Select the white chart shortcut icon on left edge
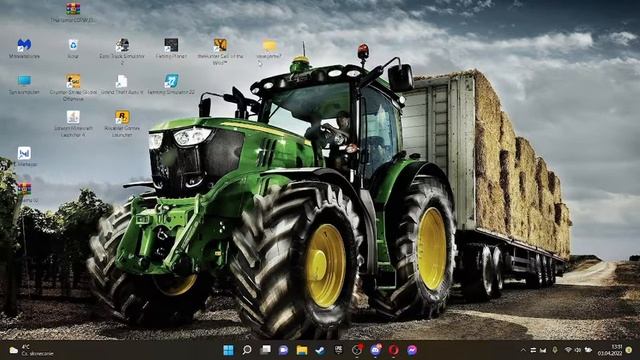640x360 pixels. pos(24,153)
